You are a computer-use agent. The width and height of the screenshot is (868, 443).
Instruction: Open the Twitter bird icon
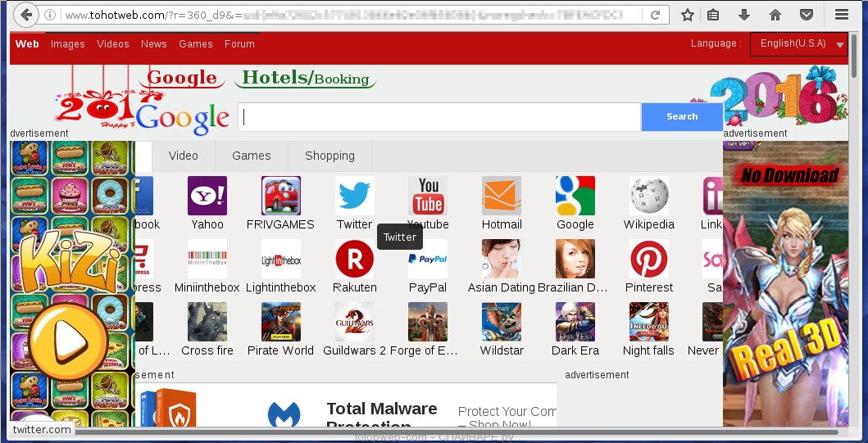pos(354,196)
